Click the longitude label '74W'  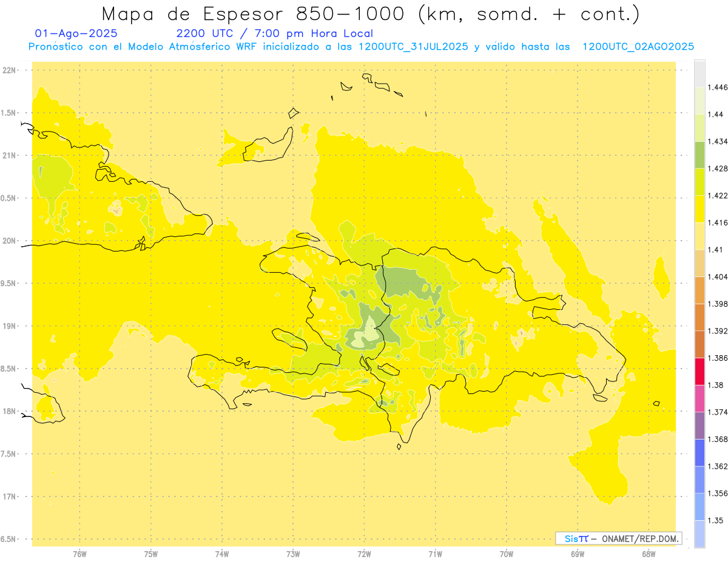click(222, 554)
